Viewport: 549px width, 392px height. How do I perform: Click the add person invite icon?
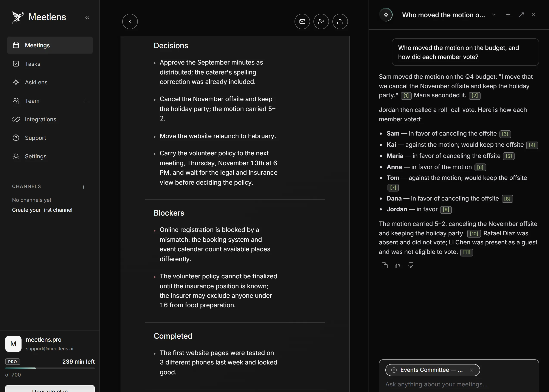click(x=321, y=22)
